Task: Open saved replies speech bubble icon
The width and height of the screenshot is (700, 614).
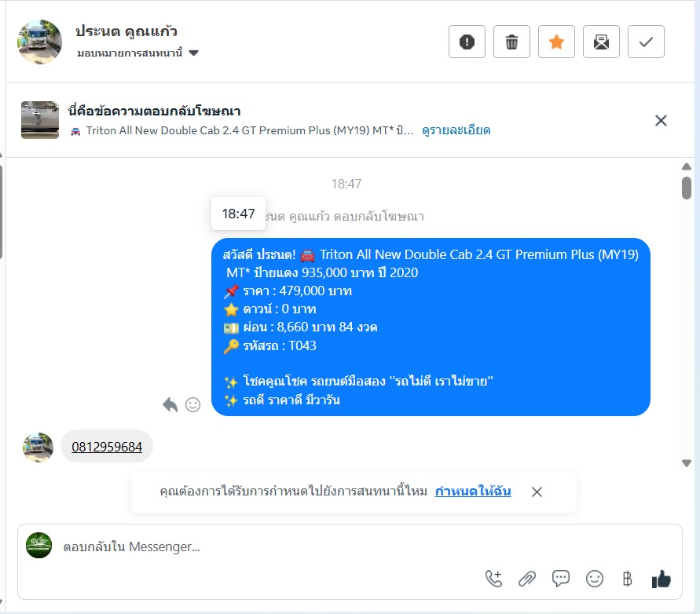Action: tap(561, 579)
